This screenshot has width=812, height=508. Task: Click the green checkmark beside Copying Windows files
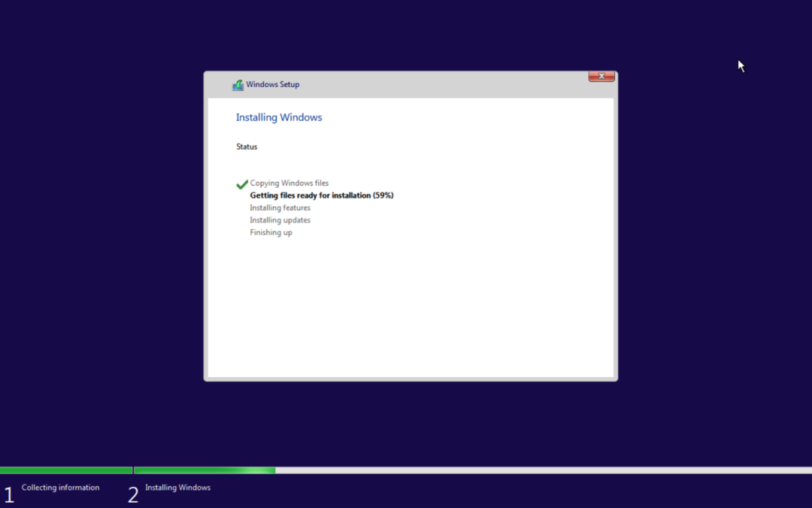point(242,184)
